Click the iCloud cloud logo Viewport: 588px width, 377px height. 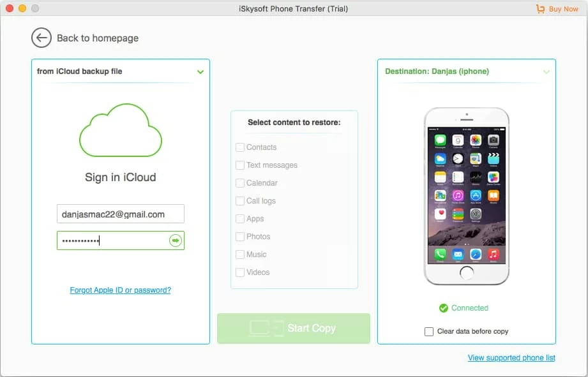[120, 131]
